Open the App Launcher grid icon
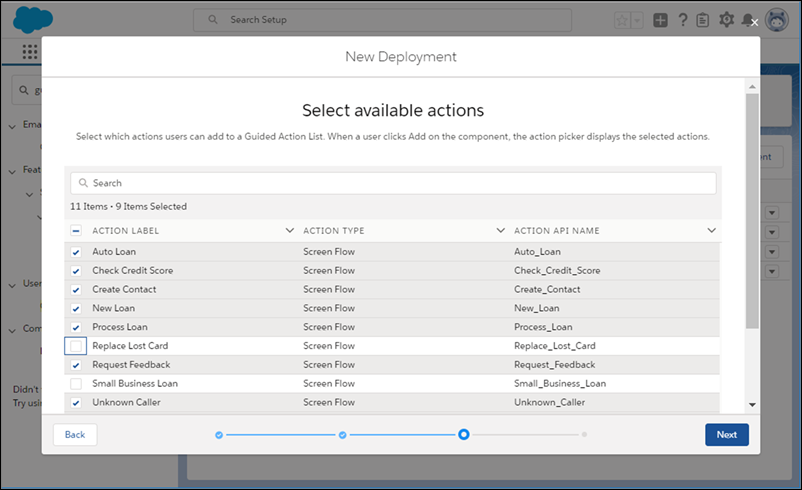Screen dimensions: 802x490 (30, 52)
